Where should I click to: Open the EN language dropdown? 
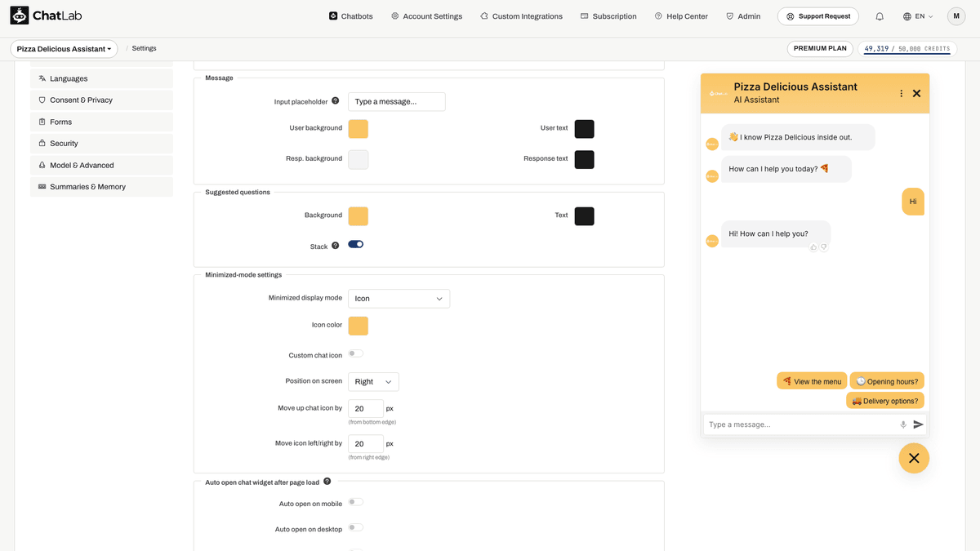[918, 16]
